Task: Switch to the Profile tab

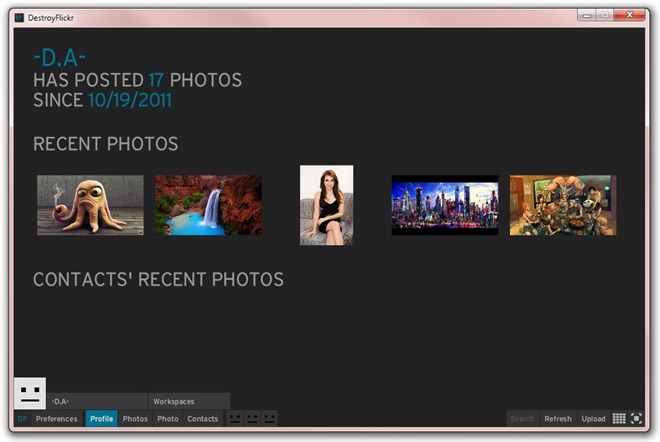Action: pos(101,418)
